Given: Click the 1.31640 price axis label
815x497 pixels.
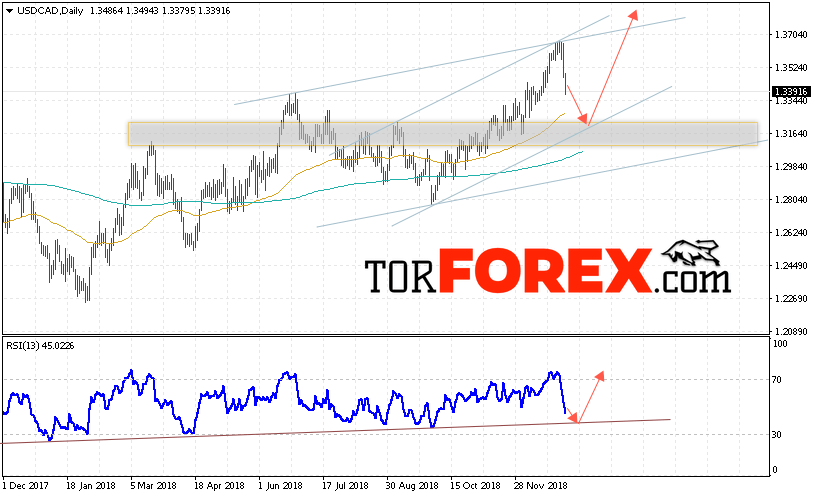Looking at the screenshot, I should click(x=791, y=134).
